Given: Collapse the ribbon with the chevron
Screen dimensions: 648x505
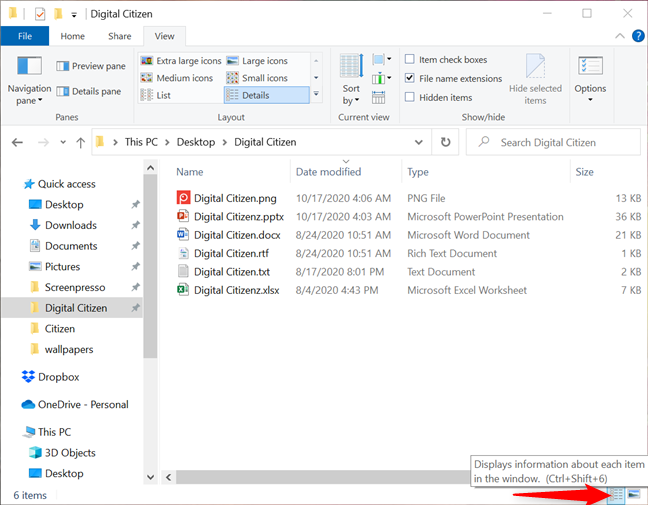Looking at the screenshot, I should [x=619, y=36].
